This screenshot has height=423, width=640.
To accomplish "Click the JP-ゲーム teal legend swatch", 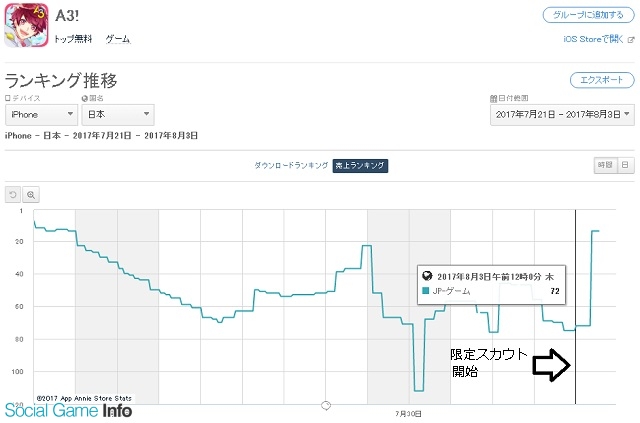I will click(426, 291).
